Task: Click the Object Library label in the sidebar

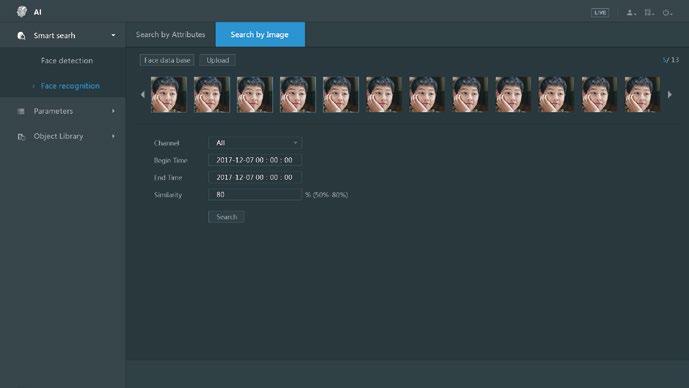Action: click(x=58, y=136)
